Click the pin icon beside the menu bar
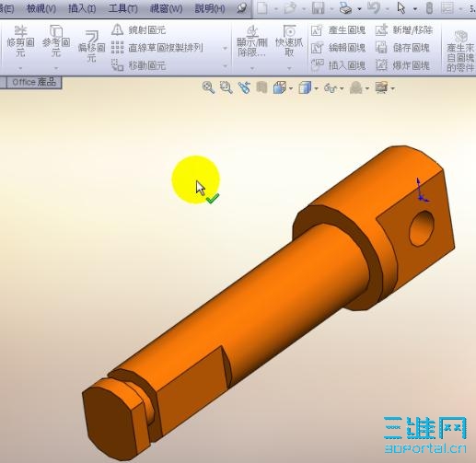The height and width of the screenshot is (463, 476). 242,8
